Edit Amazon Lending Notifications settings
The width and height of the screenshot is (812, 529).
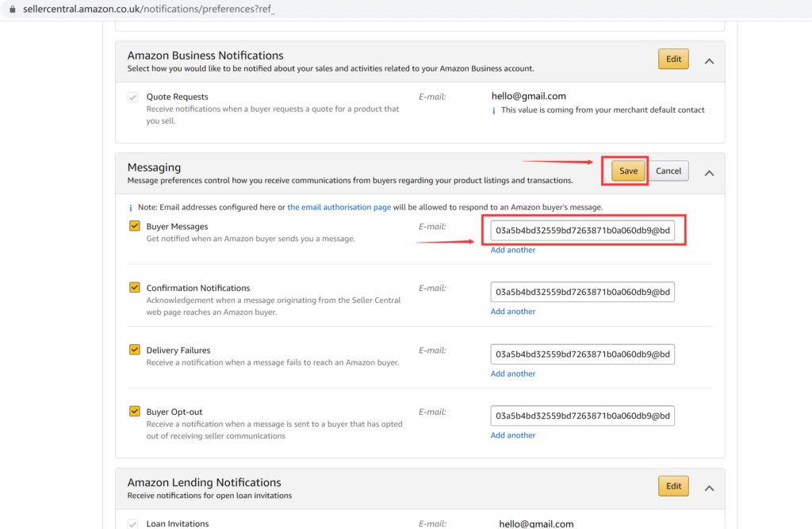[x=673, y=486]
